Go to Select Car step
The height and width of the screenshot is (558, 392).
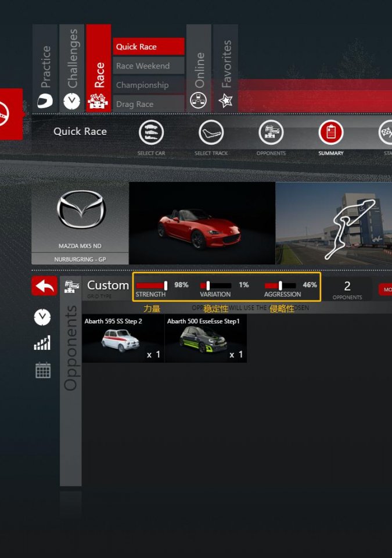point(151,133)
